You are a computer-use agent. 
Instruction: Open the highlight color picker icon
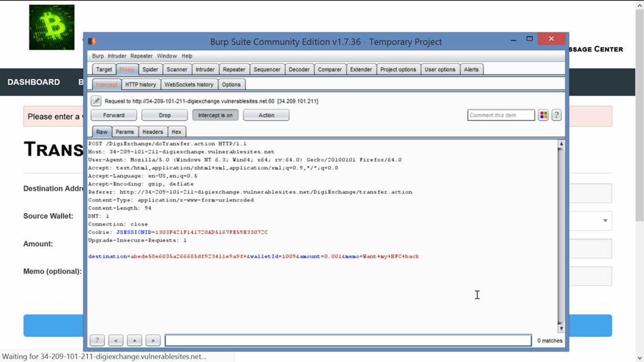point(543,115)
